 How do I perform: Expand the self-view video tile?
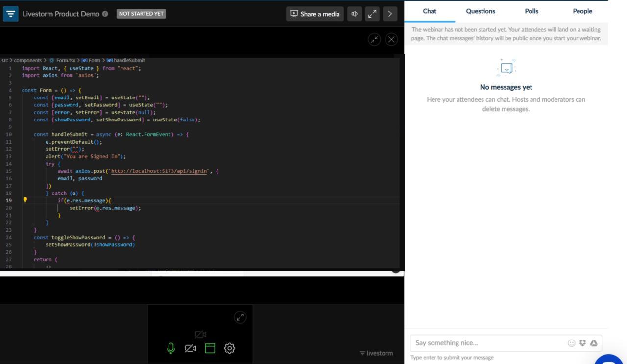pyautogui.click(x=240, y=317)
